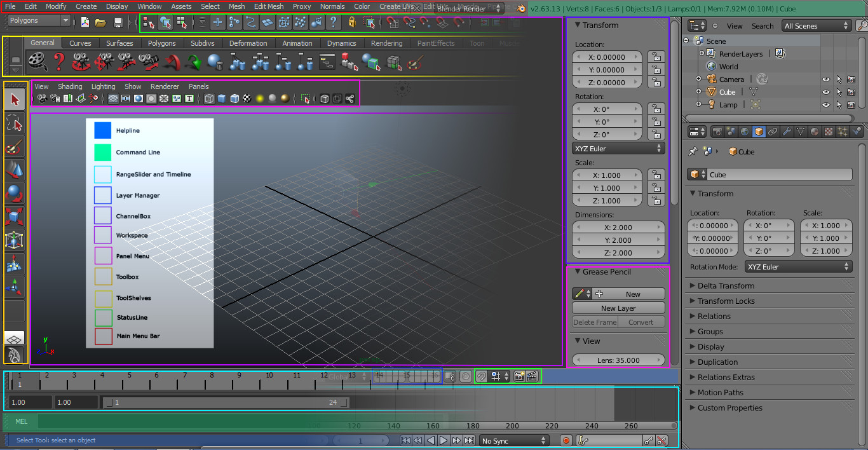Click the yellow light bulb panel icon
868x450 pixels.
click(260, 99)
